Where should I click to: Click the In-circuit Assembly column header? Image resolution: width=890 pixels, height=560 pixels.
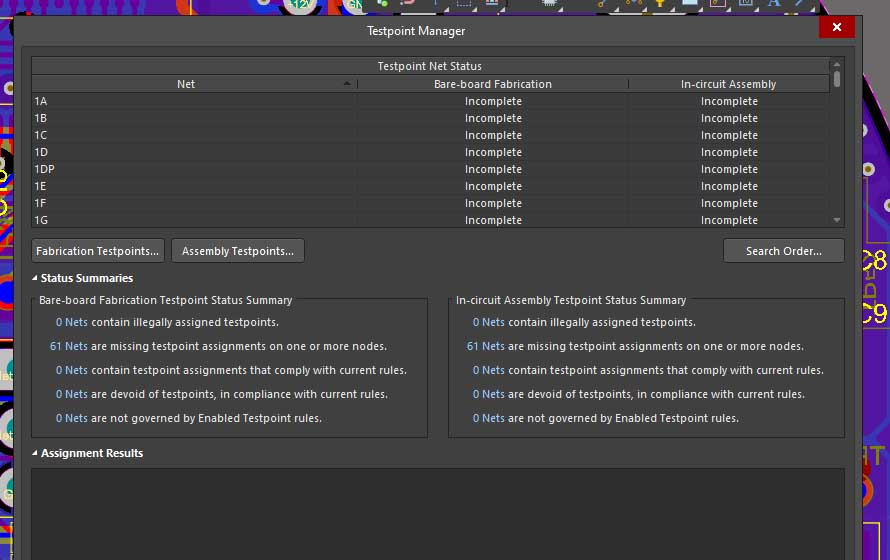click(x=728, y=84)
